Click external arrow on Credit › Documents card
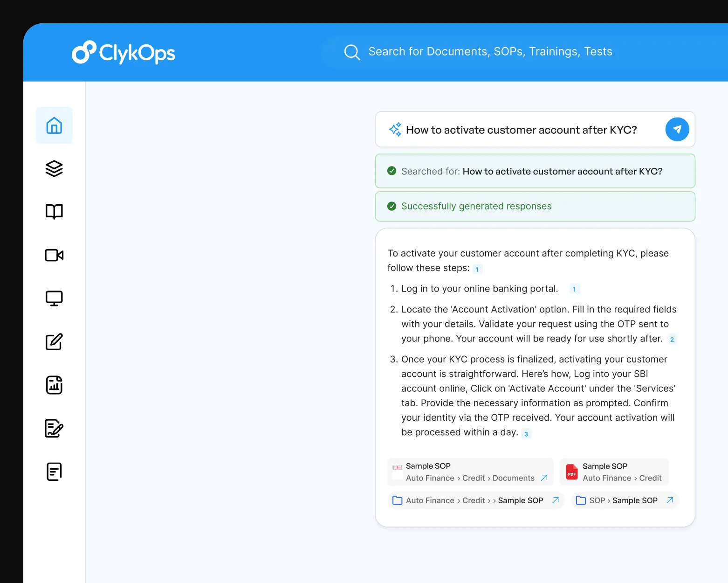The image size is (728, 583). [544, 478]
